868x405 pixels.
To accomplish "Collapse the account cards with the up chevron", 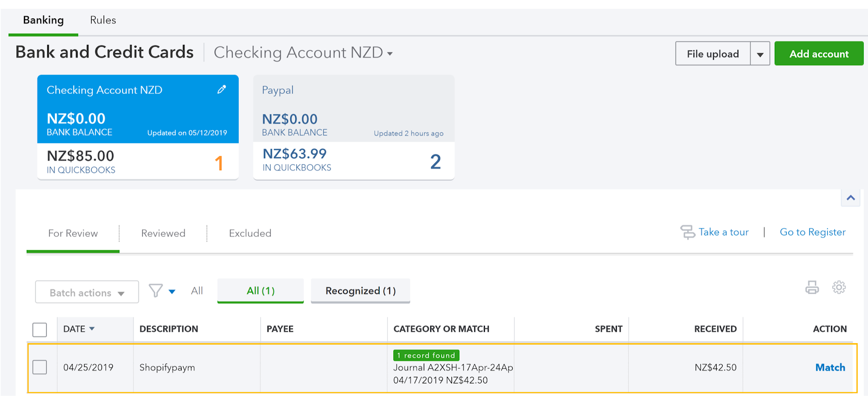I will 850,198.
